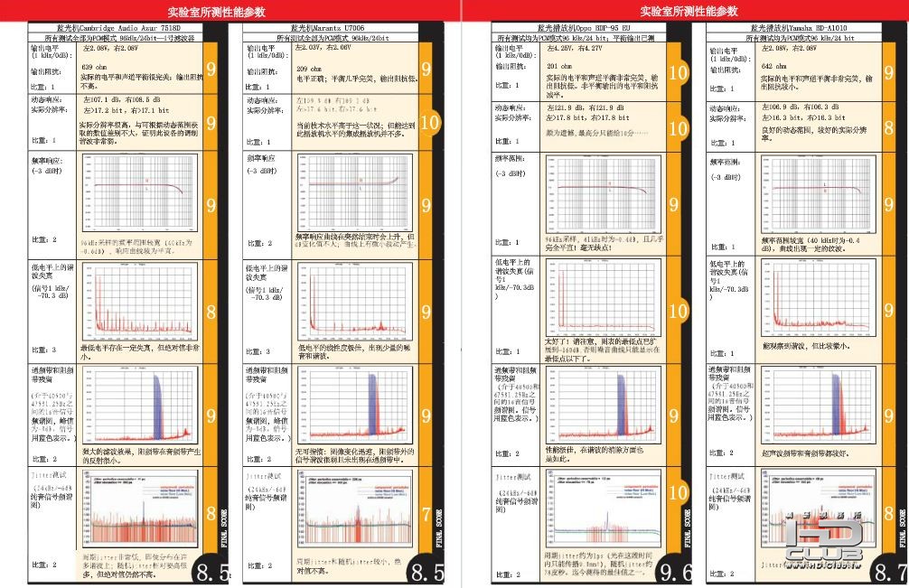909x588 pixels.
Task: Open the Oppo frequency response graph
Action: pyautogui.click(x=603, y=195)
